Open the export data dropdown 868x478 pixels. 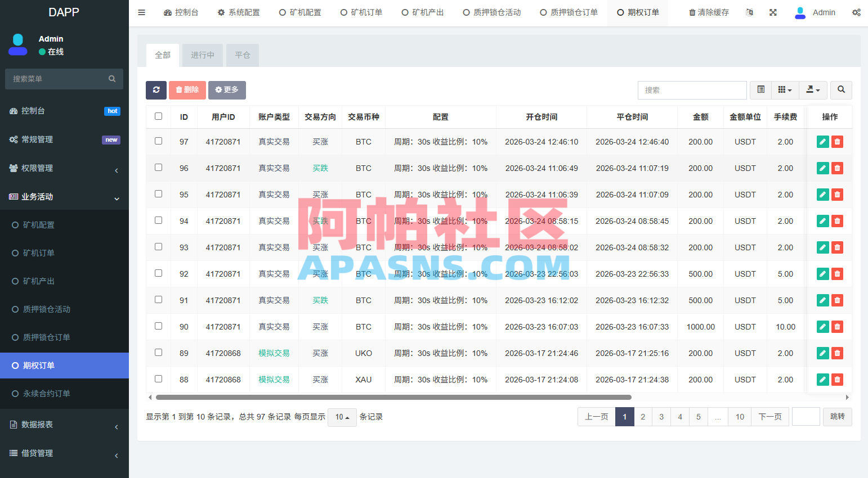[x=813, y=90]
